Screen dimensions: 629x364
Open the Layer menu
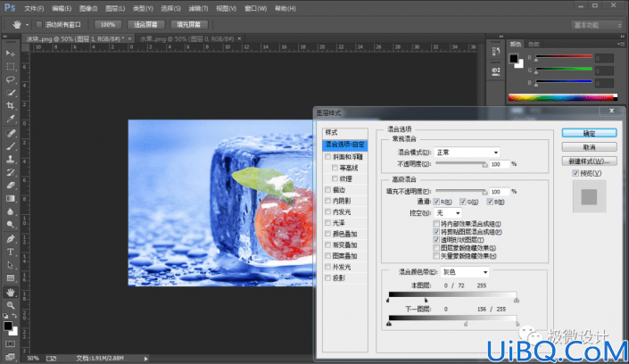[115, 8]
